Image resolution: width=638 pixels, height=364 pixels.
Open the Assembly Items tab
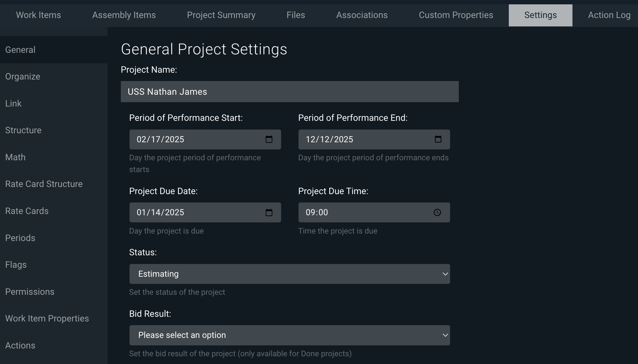pyautogui.click(x=124, y=15)
